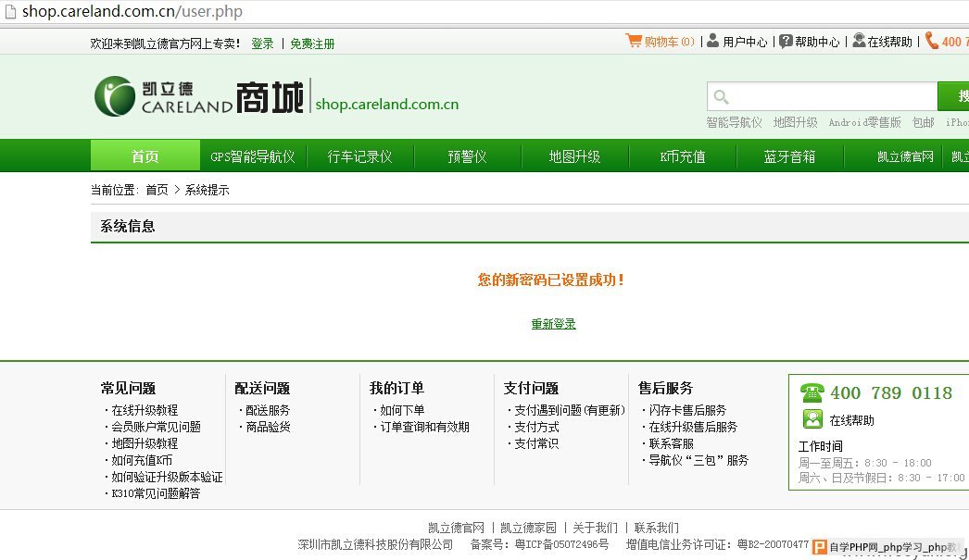The height and width of the screenshot is (560, 969).
Task: Open 地图升级教程 link
Action: point(145,443)
